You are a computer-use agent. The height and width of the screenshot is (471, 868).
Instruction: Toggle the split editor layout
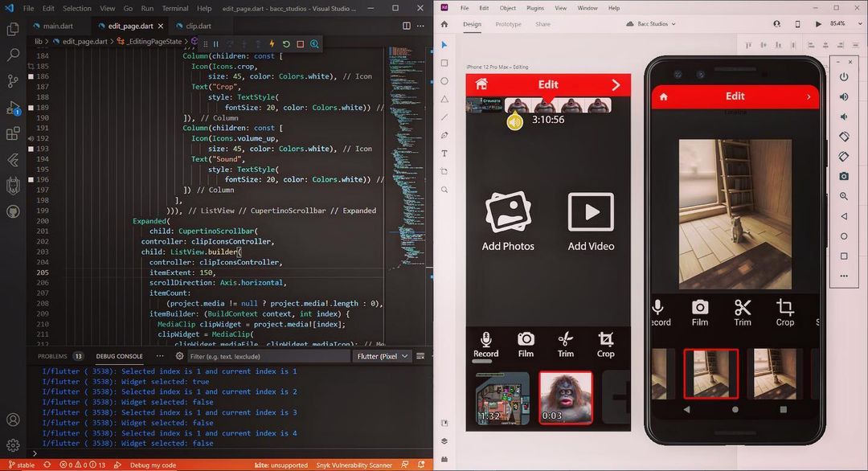click(x=407, y=26)
